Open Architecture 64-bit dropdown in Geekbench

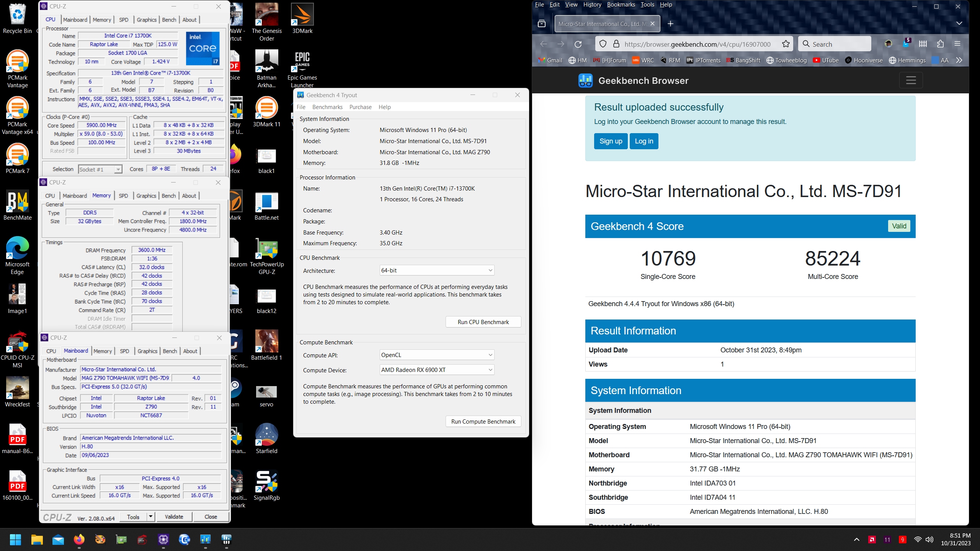(x=436, y=271)
